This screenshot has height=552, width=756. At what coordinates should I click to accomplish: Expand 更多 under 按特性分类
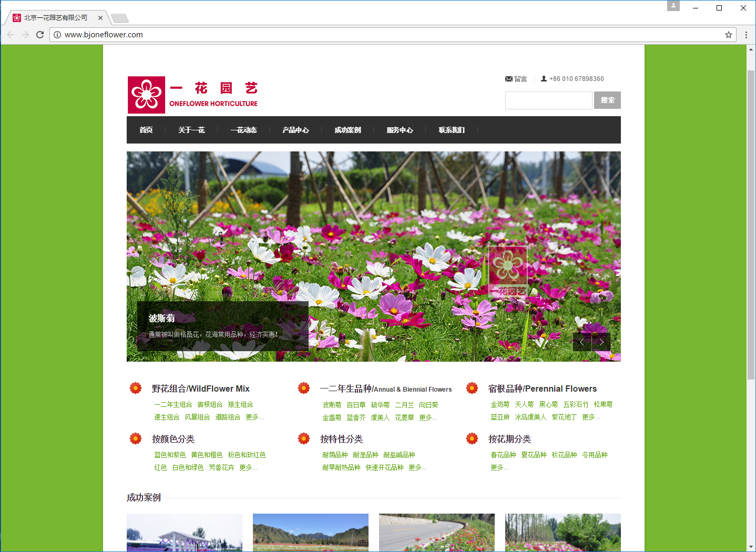[417, 467]
